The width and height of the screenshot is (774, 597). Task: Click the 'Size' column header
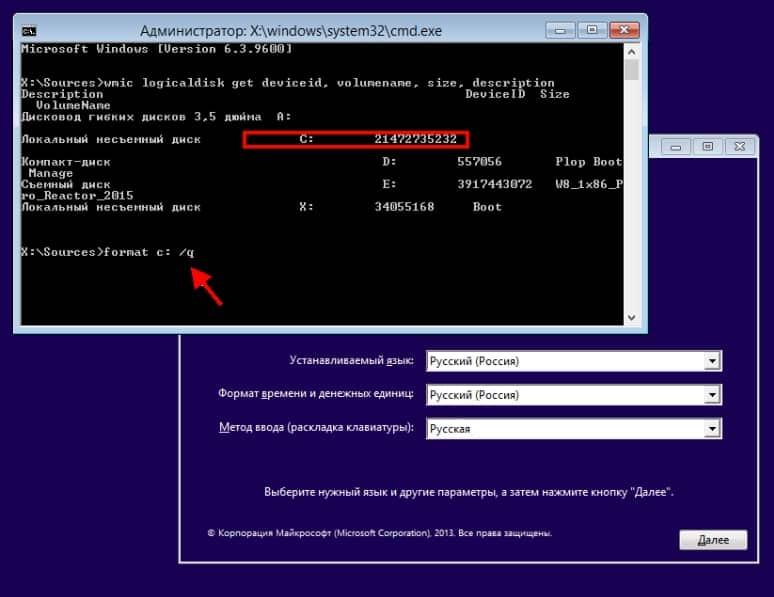coord(555,94)
